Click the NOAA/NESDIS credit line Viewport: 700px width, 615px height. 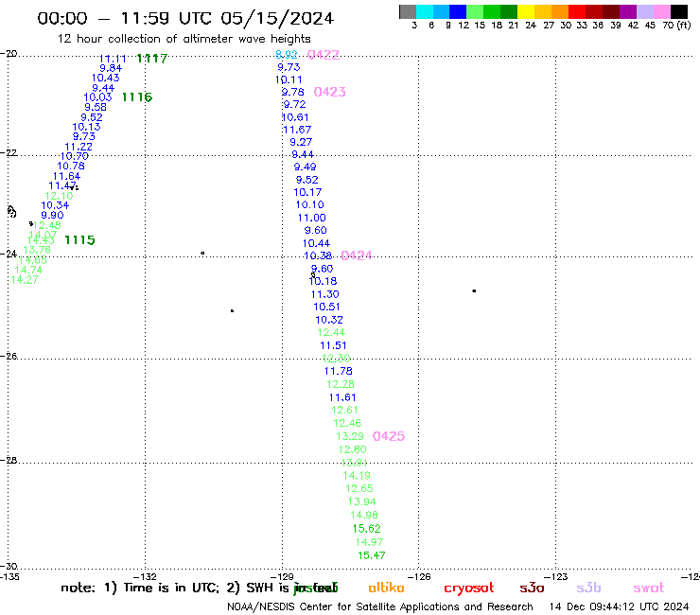[380, 607]
